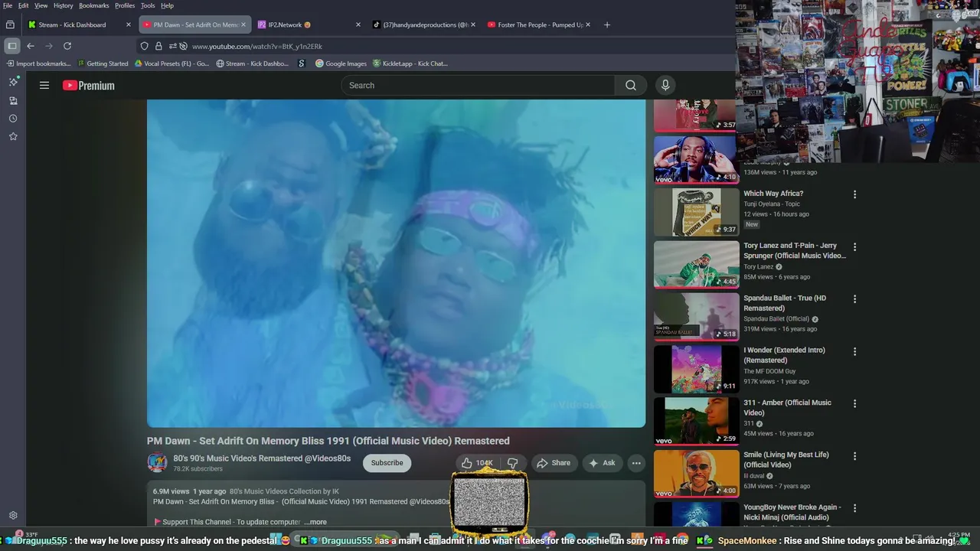Open the Smile (Living My Best Life) thumbnail

[696, 473]
